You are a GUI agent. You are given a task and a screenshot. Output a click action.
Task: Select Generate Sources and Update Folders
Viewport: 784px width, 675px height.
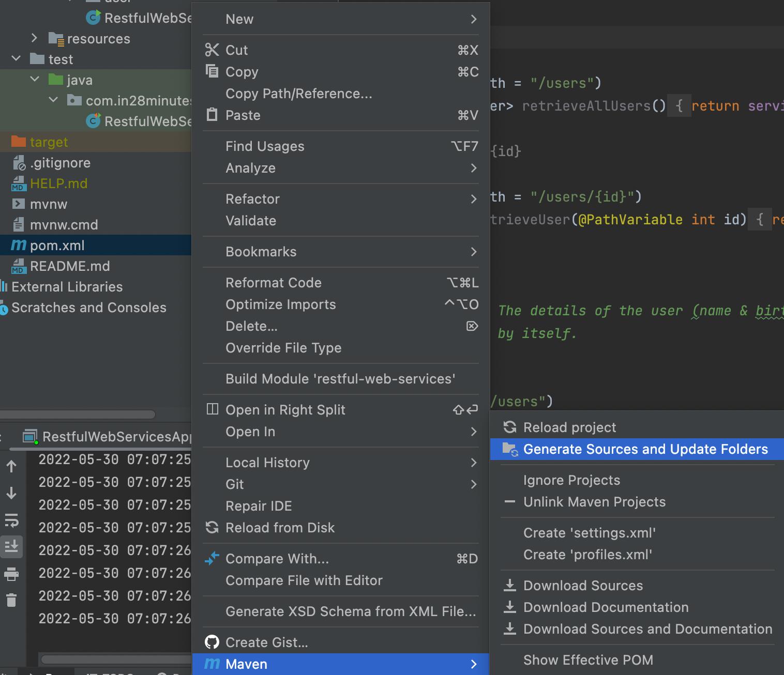[646, 449]
